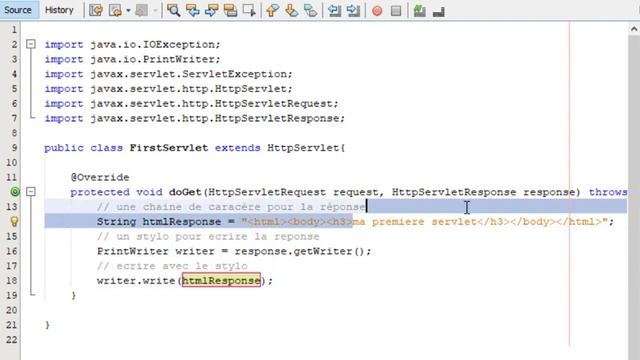Viewport: 640px width, 360px height.
Task: Click class name FirstServlet
Action: click(x=169, y=148)
